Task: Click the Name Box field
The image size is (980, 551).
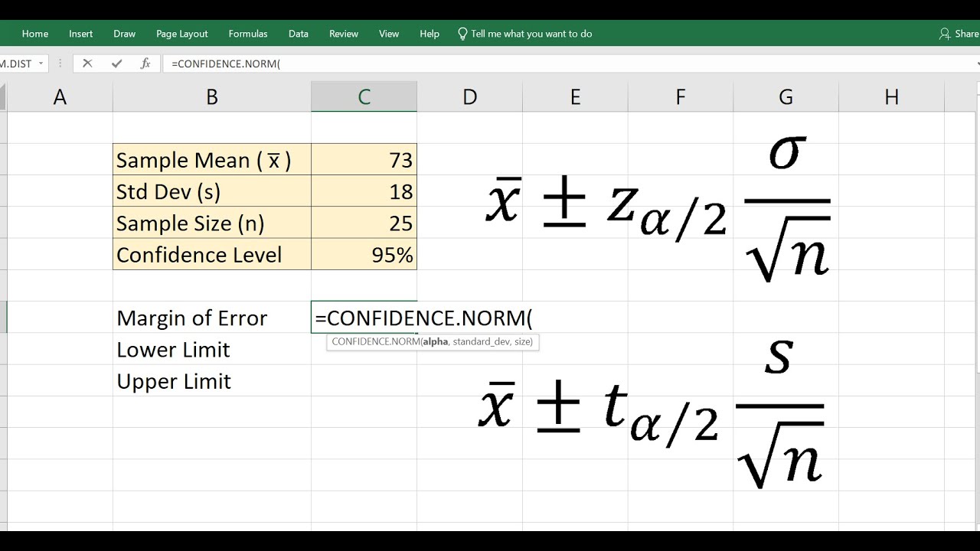Action: click(x=18, y=64)
